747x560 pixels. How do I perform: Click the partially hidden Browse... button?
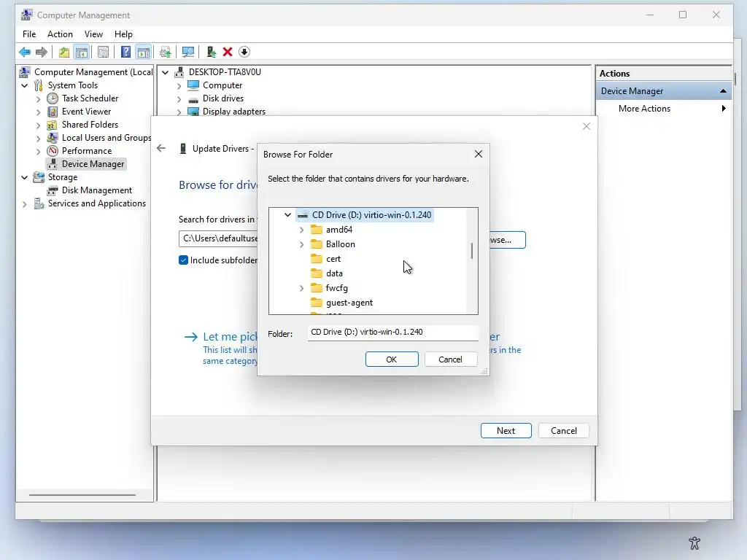click(508, 240)
